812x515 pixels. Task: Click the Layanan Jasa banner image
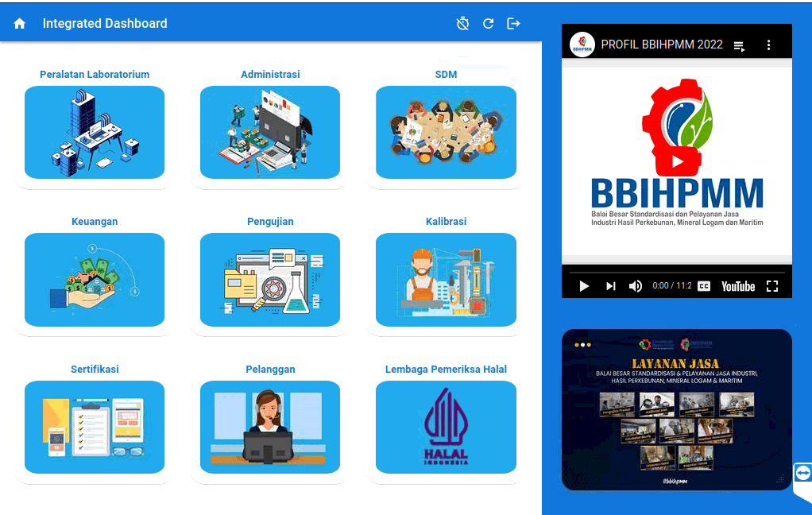[x=677, y=409]
